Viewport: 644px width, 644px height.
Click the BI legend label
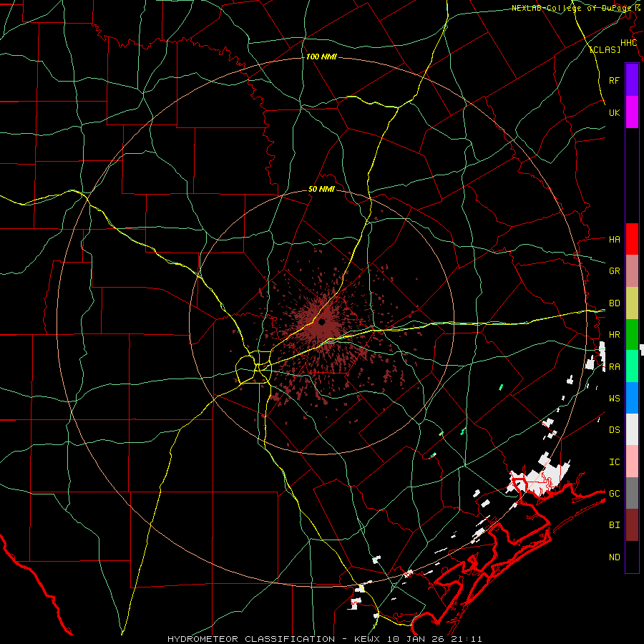615,525
